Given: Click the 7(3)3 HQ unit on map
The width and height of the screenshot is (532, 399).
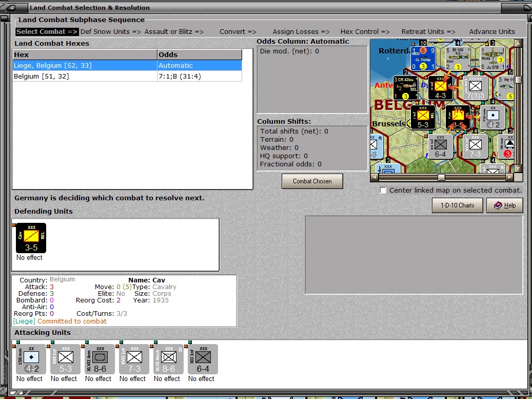Looking at the screenshot, I should point(476,88).
